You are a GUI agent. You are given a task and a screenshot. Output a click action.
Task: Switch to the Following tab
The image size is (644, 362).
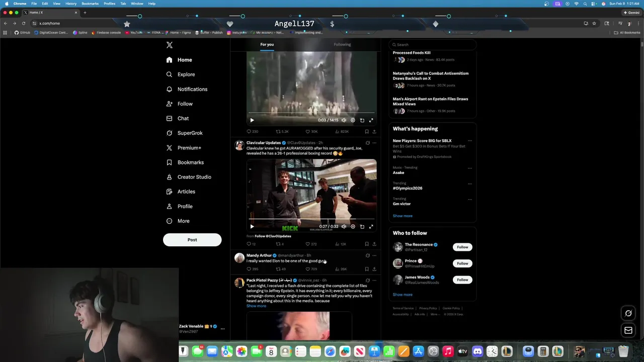342,44
